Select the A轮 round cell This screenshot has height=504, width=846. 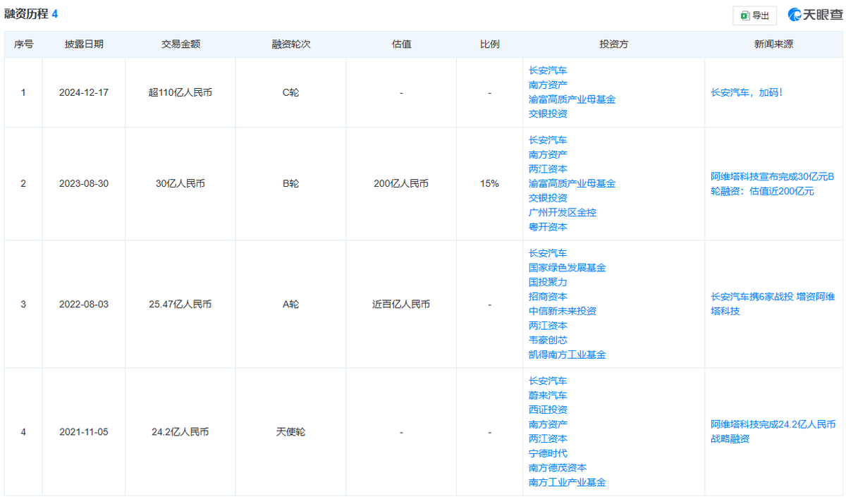click(x=290, y=305)
